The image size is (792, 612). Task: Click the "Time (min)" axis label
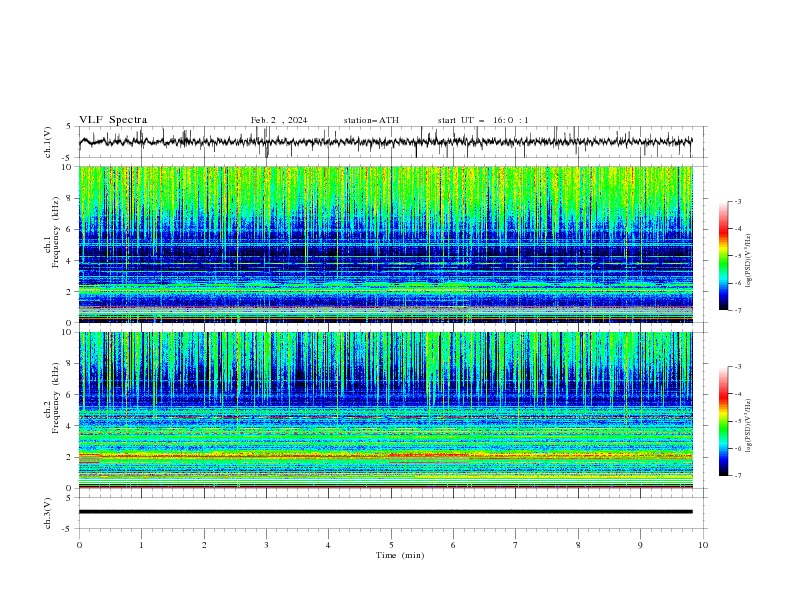pos(400,555)
